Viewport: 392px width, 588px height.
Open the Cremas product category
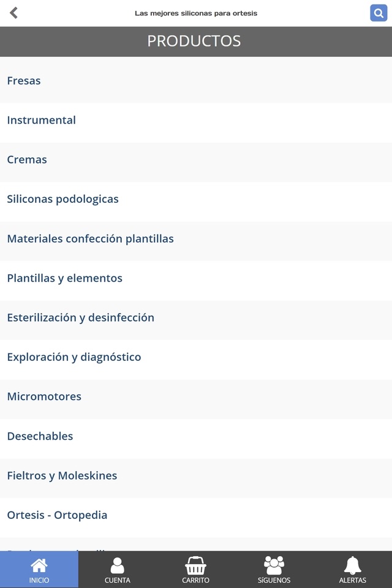click(27, 160)
